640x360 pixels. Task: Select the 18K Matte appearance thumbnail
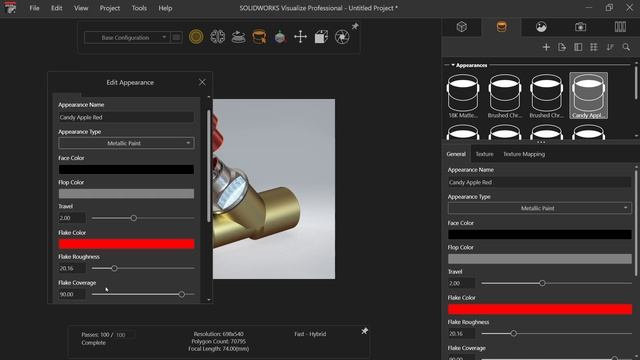463,96
